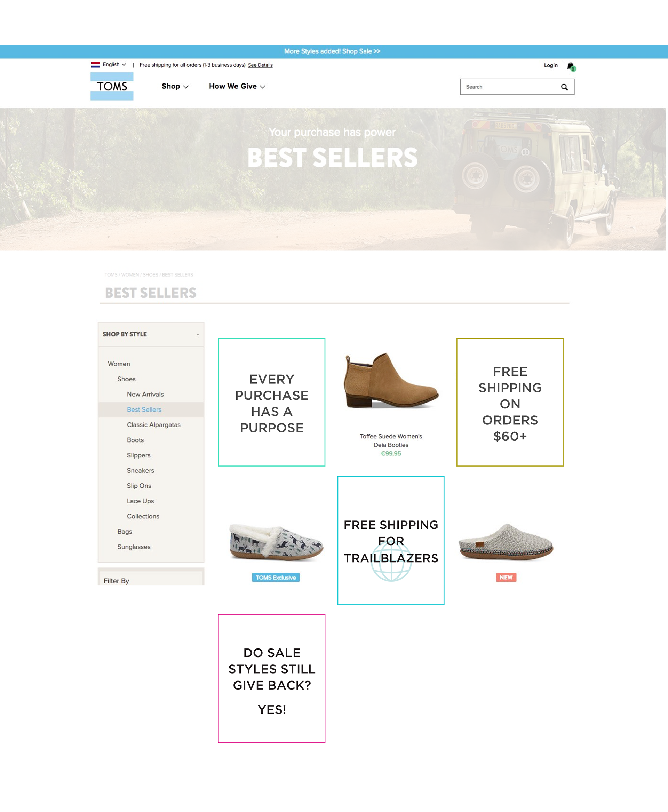Click the search magnifier icon
This screenshot has width=668, height=812.
point(564,87)
